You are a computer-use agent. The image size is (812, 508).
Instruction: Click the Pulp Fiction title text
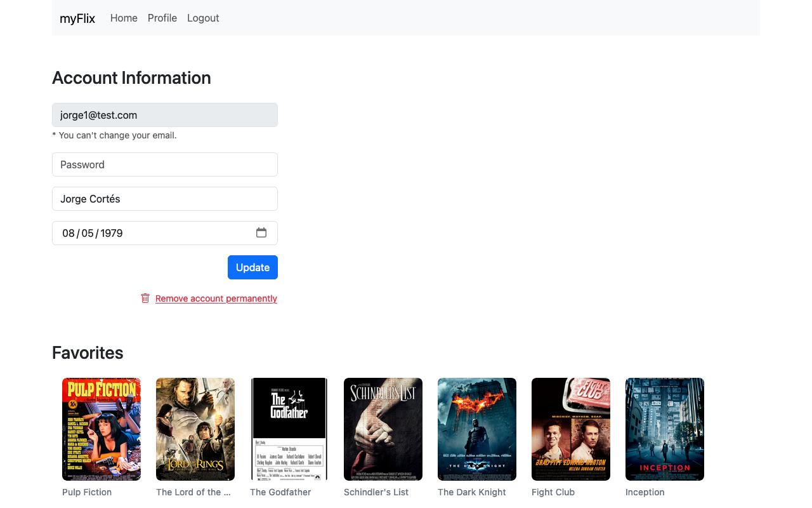coord(87,492)
